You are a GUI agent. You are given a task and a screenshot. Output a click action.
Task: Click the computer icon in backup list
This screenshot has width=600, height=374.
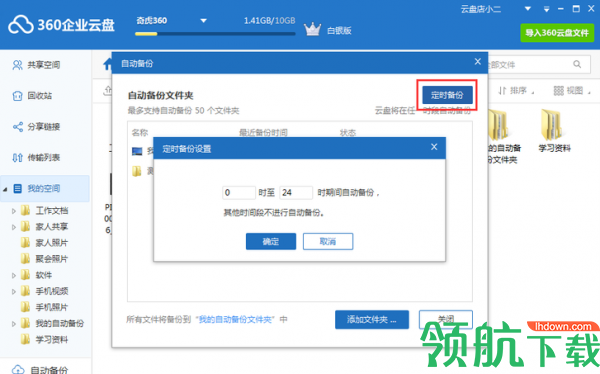[x=137, y=151]
